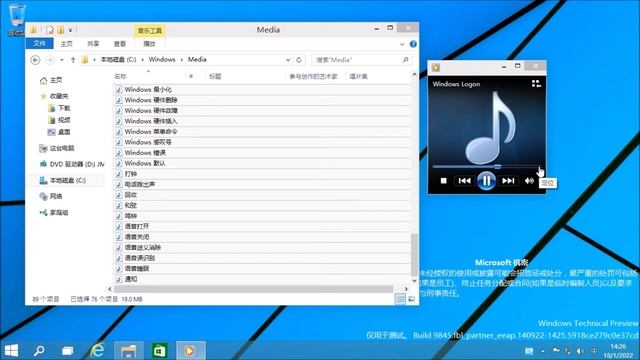Go back in the Media explorer window
This screenshot has width=640, height=360.
36,60
